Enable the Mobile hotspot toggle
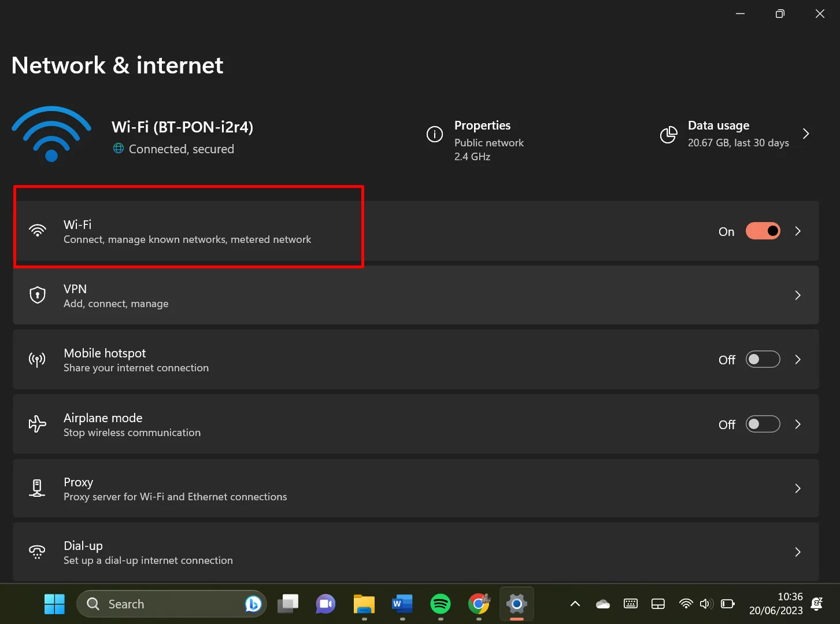 763,359
